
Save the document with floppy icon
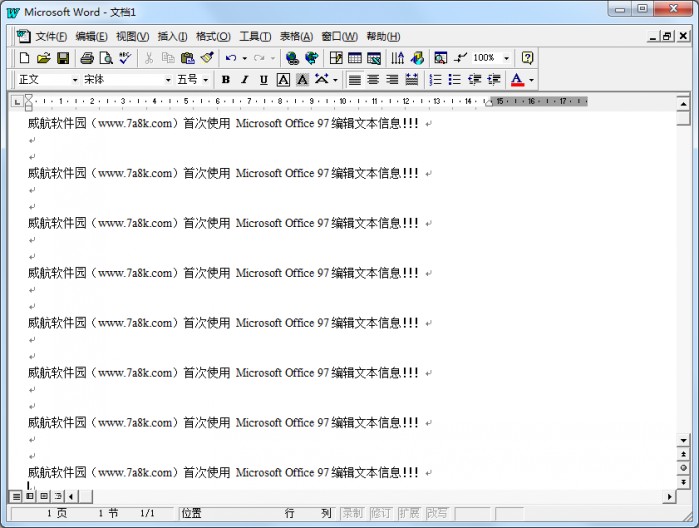click(63, 58)
